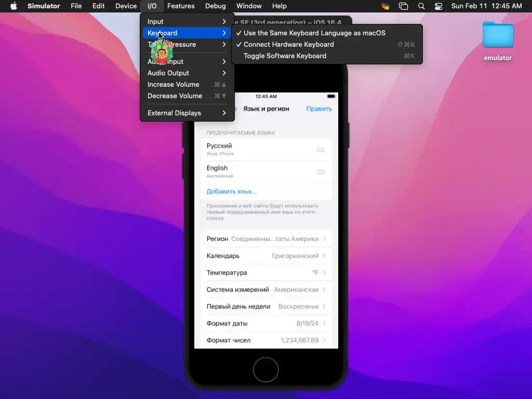This screenshot has height=399, width=532.
Task: Click the colorful pinwheel menu bar icon
Action: [385, 6]
